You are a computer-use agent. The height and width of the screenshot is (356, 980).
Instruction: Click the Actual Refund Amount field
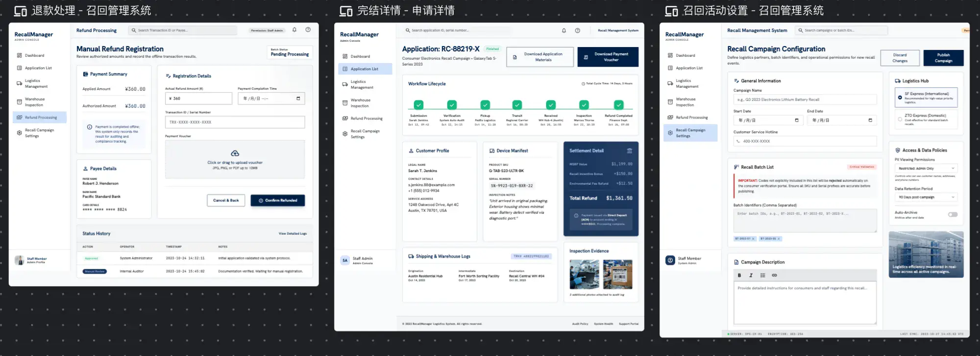click(198, 99)
